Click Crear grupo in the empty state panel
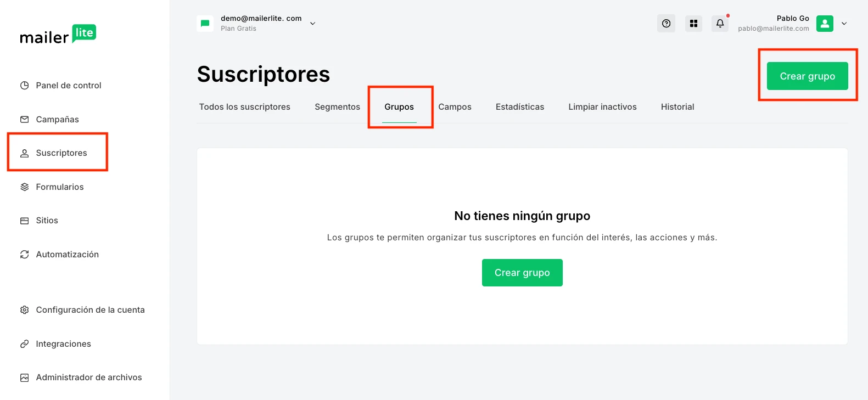 coord(522,273)
